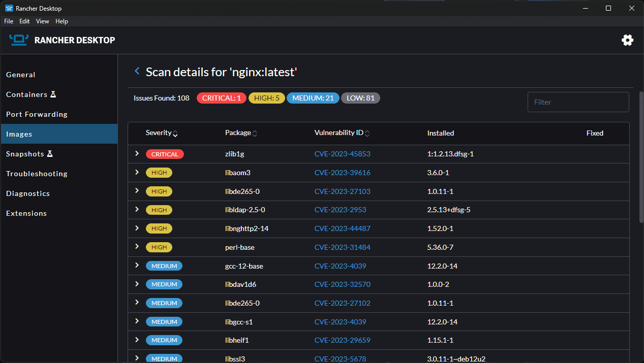Open the Extensions section
This screenshot has width=644, height=363.
pos(59,213)
